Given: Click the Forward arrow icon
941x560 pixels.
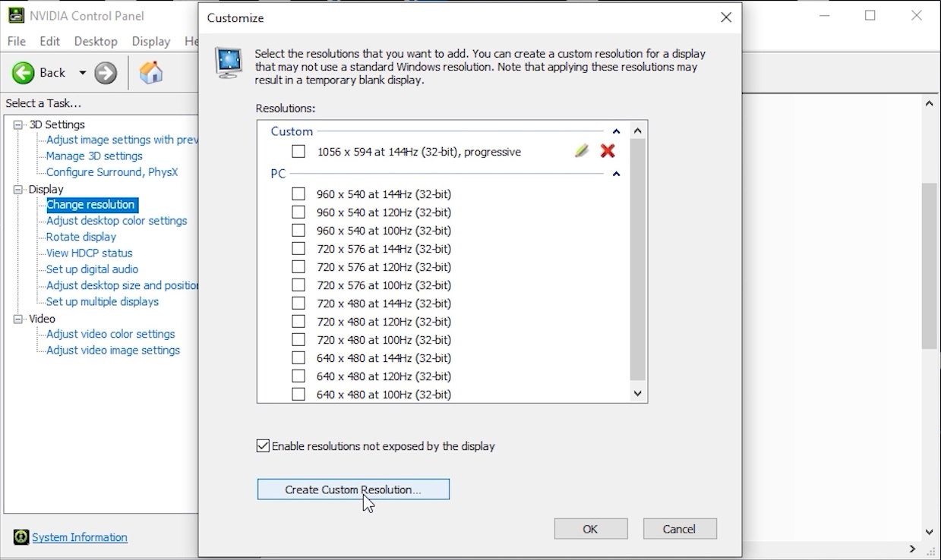Looking at the screenshot, I should click(x=106, y=73).
